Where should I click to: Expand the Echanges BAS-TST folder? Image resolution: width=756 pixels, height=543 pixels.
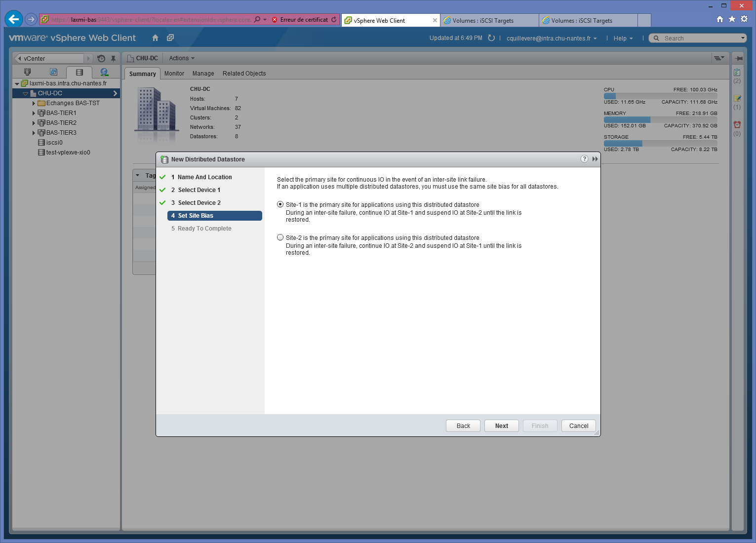pyautogui.click(x=34, y=103)
